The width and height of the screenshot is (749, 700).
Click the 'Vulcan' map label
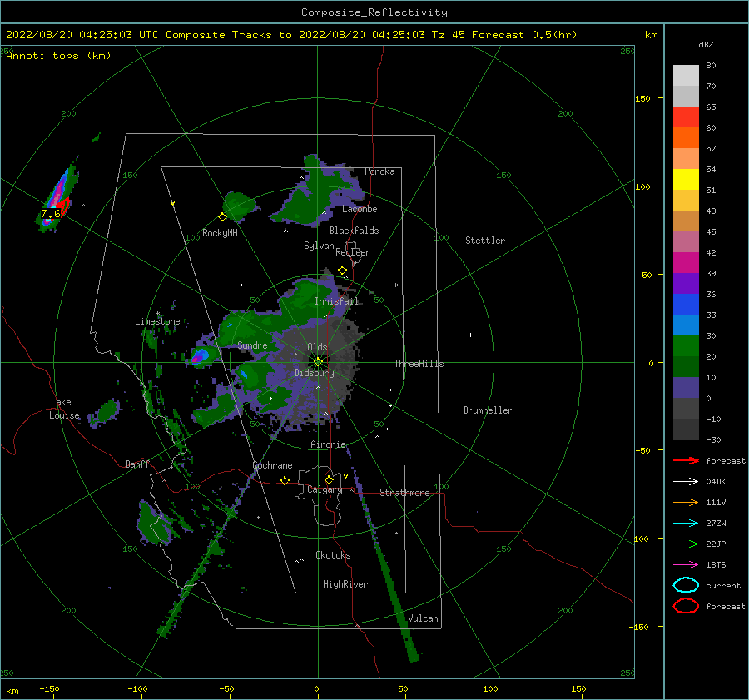[x=423, y=618]
